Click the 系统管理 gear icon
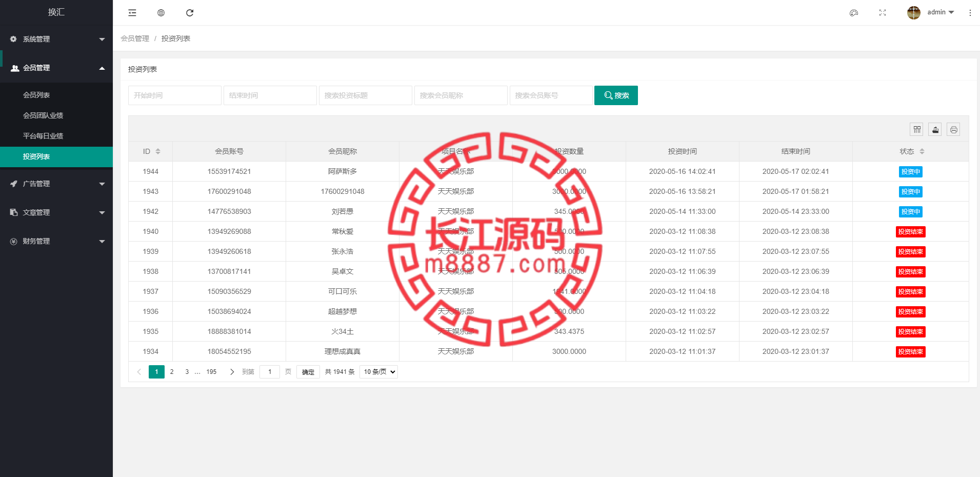The height and width of the screenshot is (477, 980). tap(13, 39)
